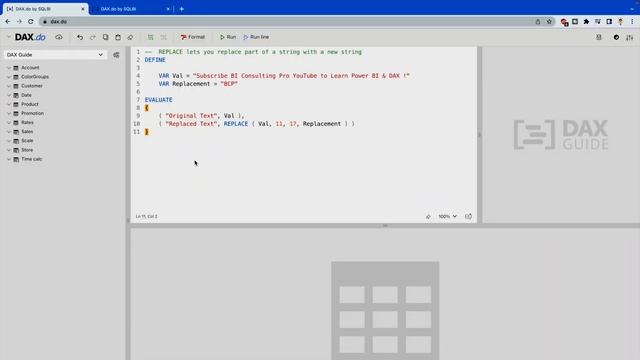Expand the Account table chevron
The height and width of the screenshot is (360, 640).
click(9, 68)
